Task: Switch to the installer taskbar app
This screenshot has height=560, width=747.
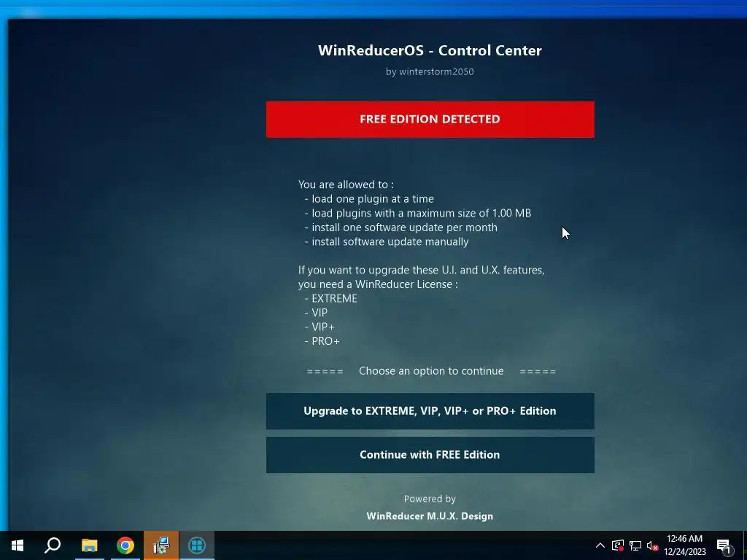Action: [161, 545]
